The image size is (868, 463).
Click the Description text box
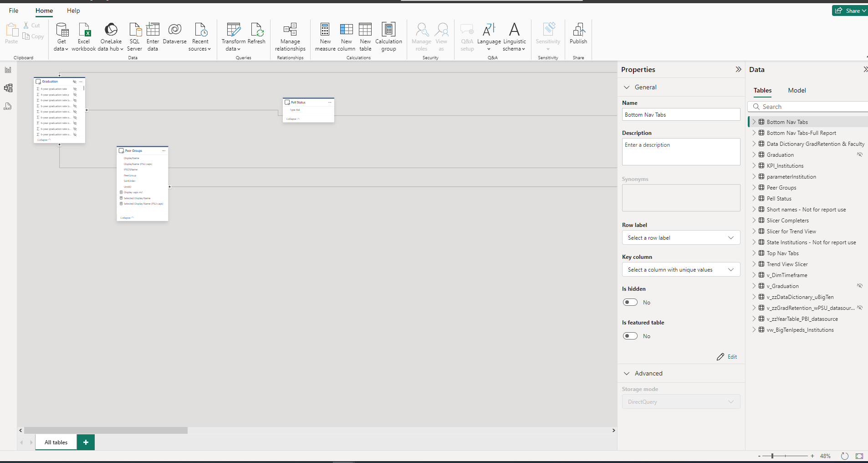click(x=681, y=151)
